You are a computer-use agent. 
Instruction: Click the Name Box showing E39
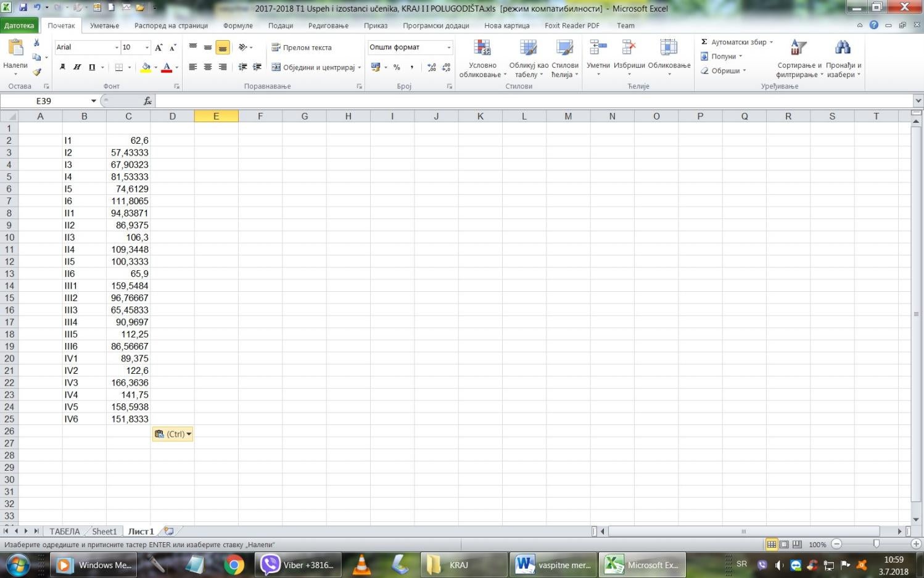[43, 101]
